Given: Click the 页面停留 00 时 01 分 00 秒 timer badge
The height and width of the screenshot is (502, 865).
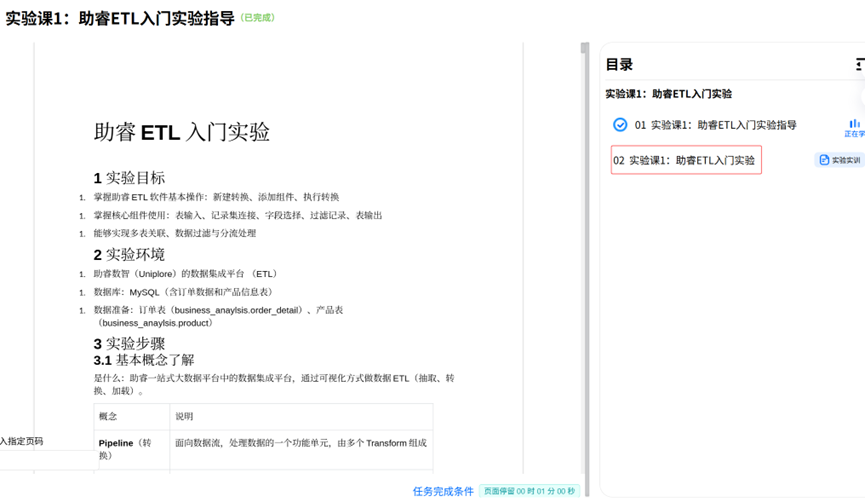Looking at the screenshot, I should coord(529,491).
